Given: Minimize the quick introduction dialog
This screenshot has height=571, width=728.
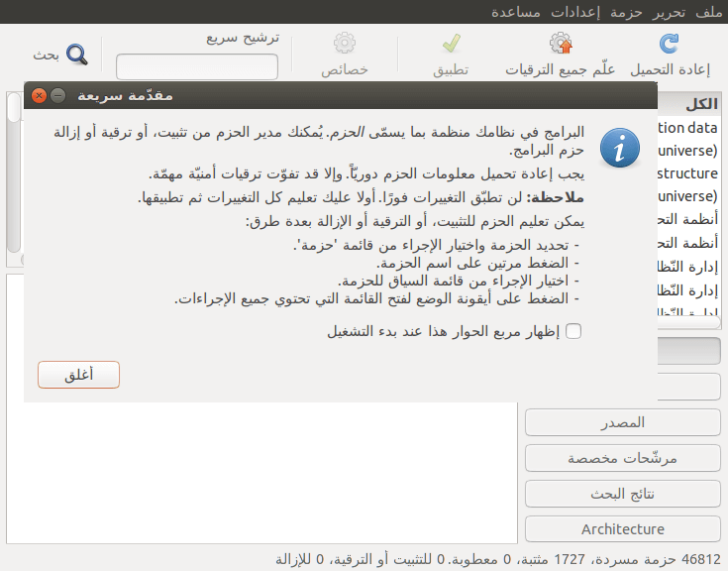Looking at the screenshot, I should (58, 96).
